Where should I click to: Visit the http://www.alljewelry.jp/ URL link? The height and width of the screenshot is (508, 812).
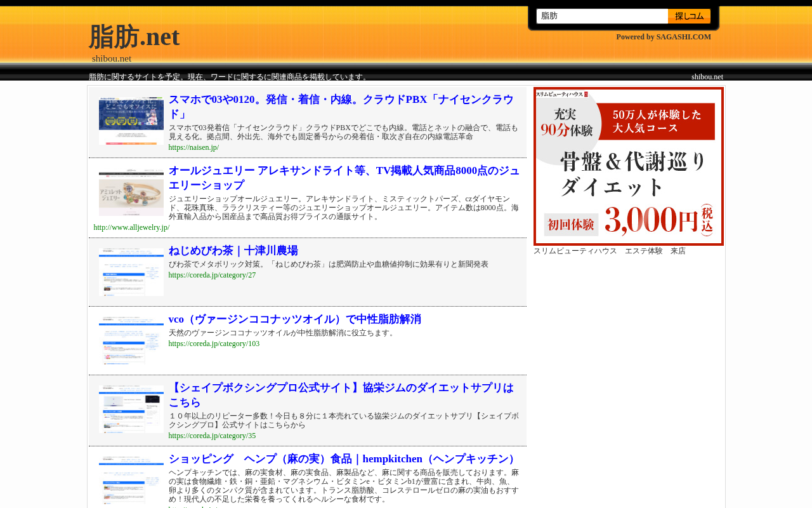(131, 227)
